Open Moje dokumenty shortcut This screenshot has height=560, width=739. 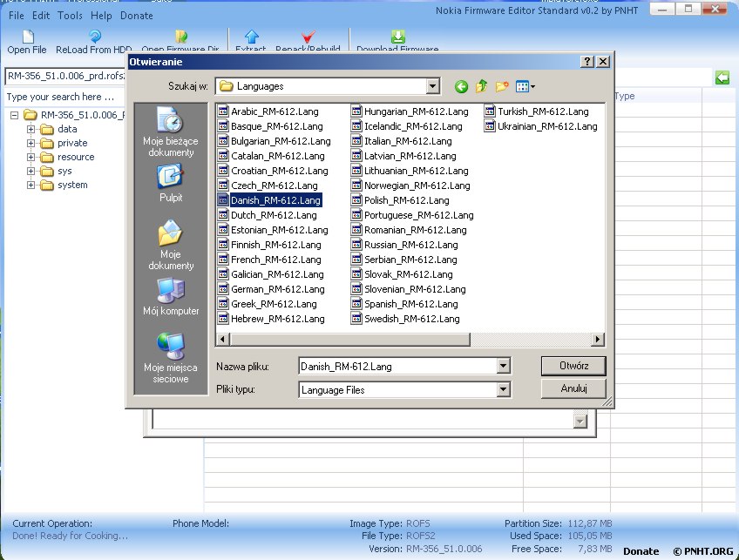click(x=171, y=245)
